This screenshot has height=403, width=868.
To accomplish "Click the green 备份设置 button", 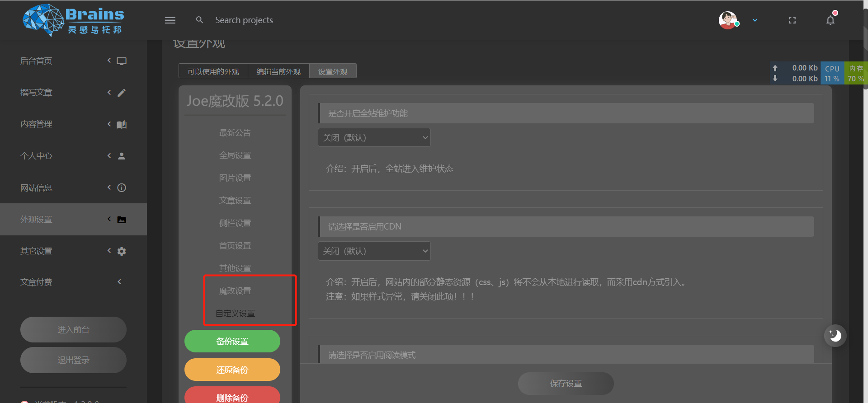I will [232, 342].
